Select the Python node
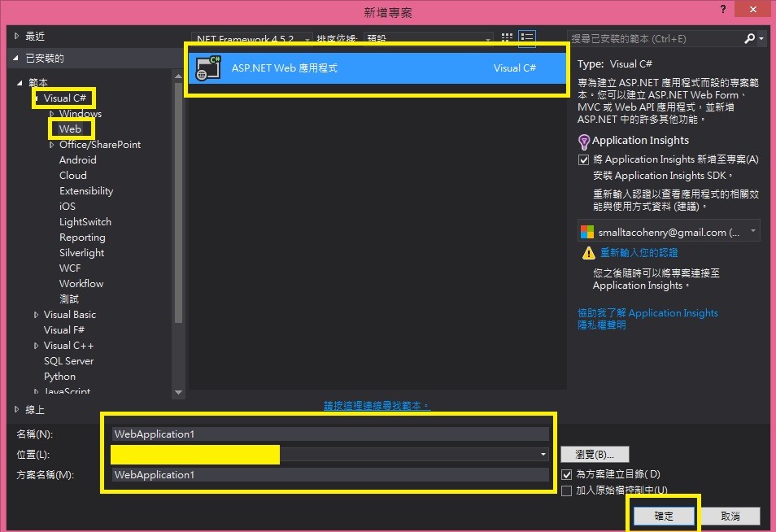The height and width of the screenshot is (532, 776). point(59,377)
